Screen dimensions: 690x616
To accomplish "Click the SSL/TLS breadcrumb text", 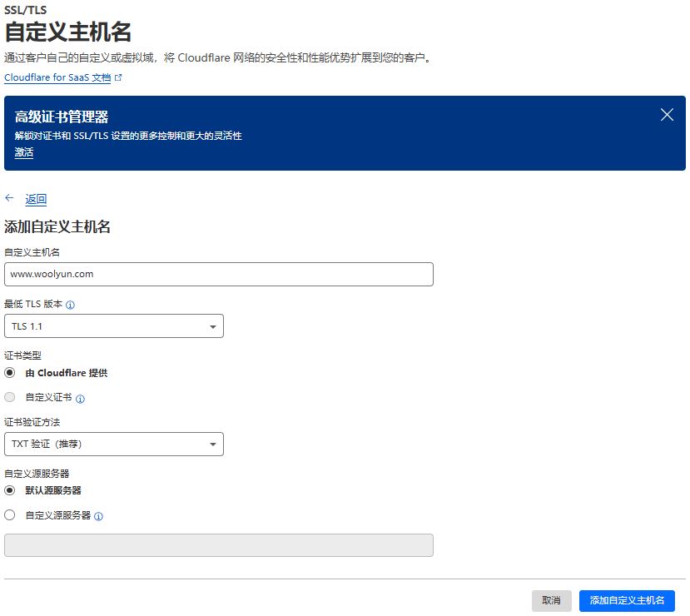I will point(26,10).
